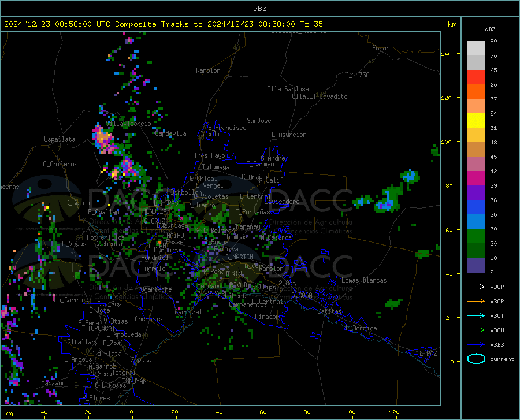This screenshot has width=520, height=420.
Task: Click the Lomas_Blancas label
Action: [x=364, y=280]
